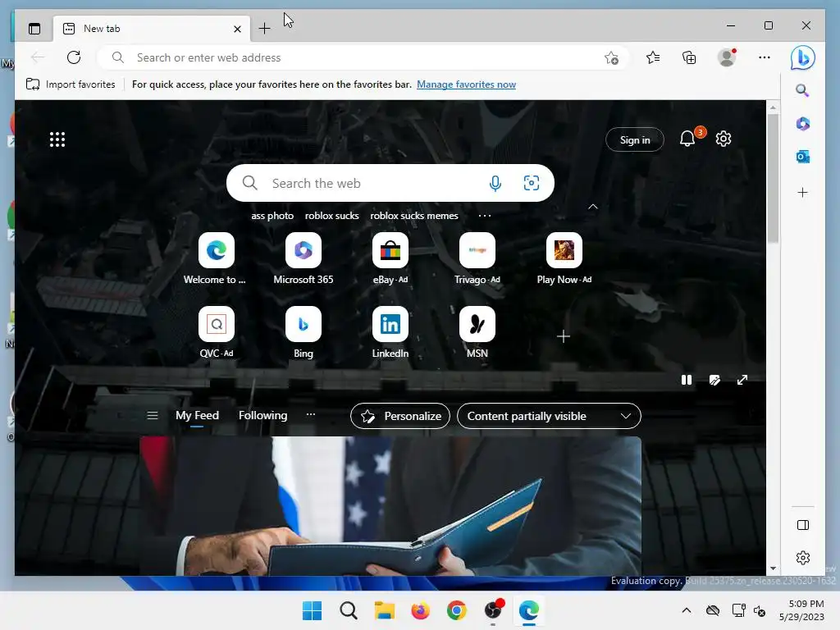840x630 pixels.
Task: Open MSN quick link tile
Action: [x=477, y=333]
